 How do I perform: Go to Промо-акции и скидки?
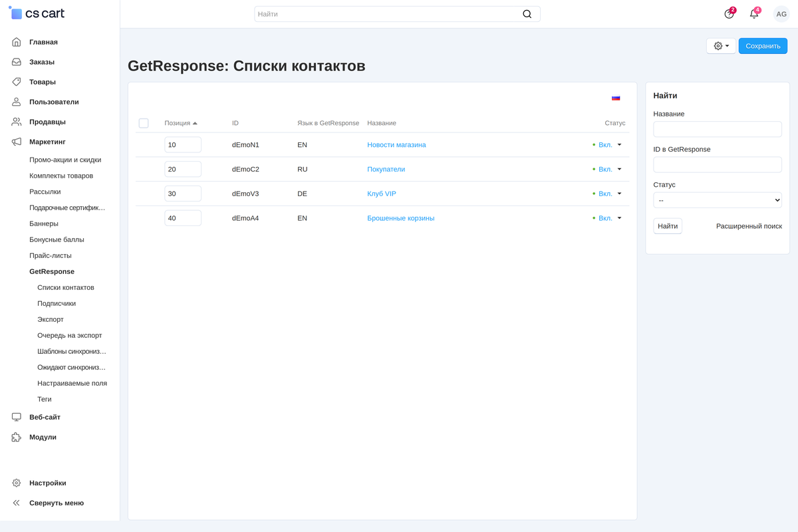click(65, 160)
